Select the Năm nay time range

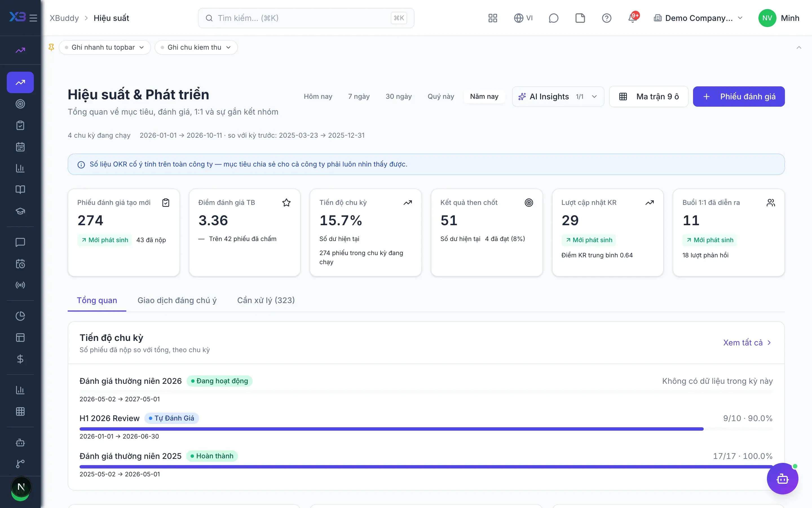coord(484,97)
